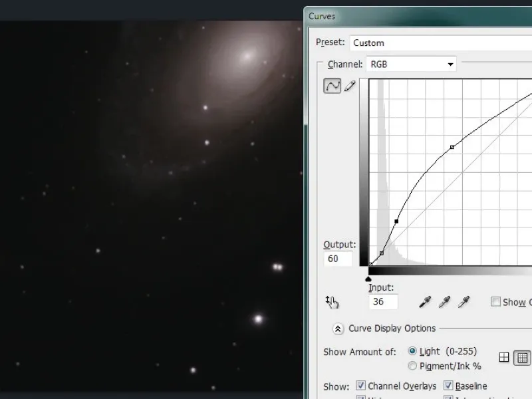The width and height of the screenshot is (532, 399).
Task: Pick the gray point eyedropper
Action: click(444, 303)
